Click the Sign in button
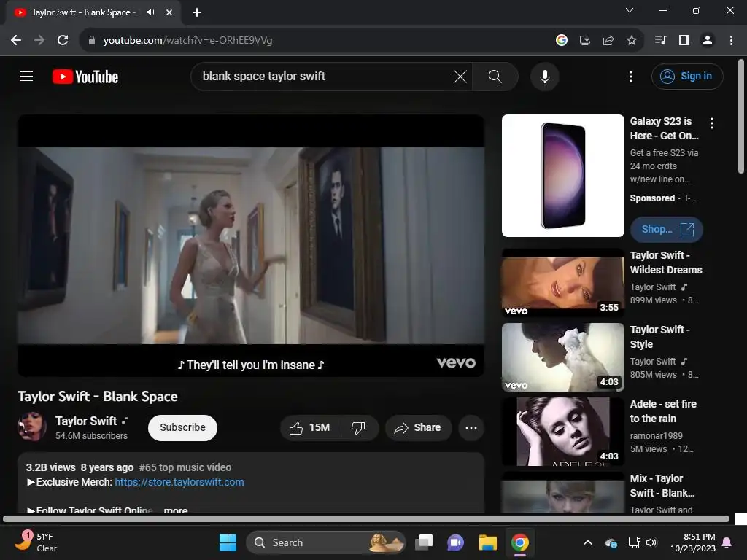 (x=687, y=76)
